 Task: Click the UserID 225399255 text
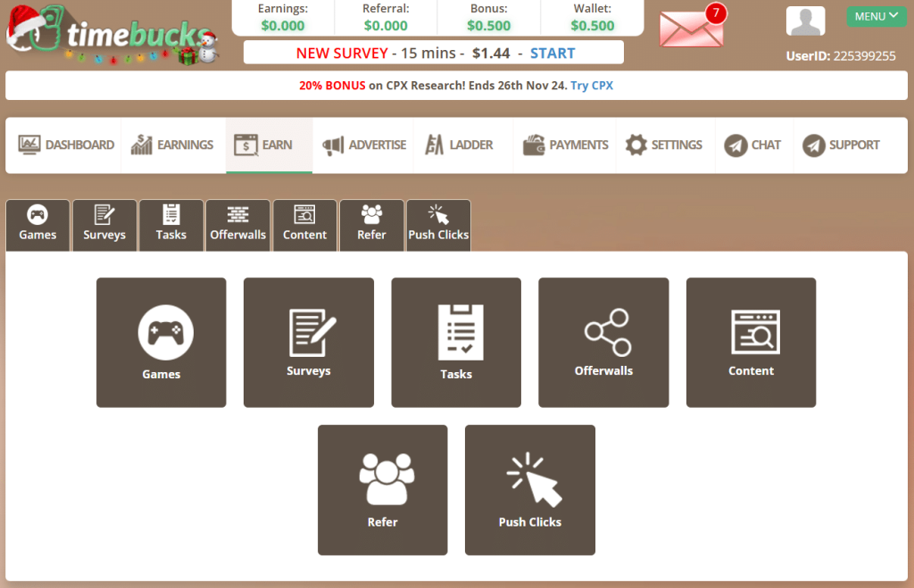841,56
